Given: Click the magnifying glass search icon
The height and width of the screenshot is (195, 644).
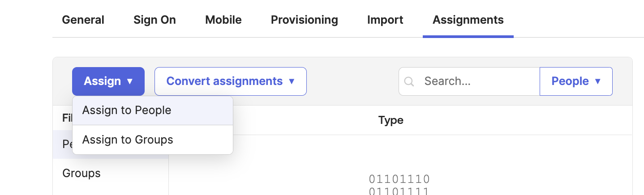Looking at the screenshot, I should 409,81.
